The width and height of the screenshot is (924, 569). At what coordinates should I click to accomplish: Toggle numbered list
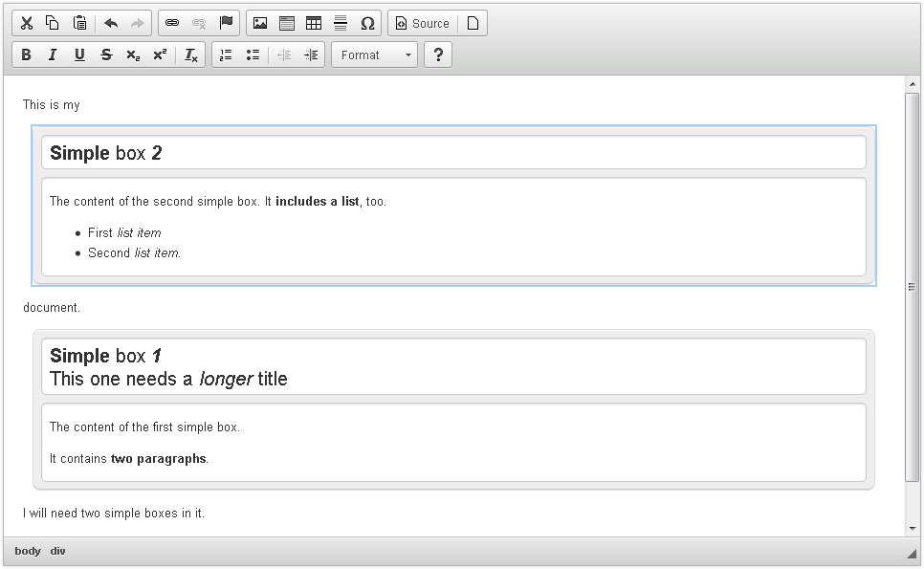pyautogui.click(x=226, y=55)
